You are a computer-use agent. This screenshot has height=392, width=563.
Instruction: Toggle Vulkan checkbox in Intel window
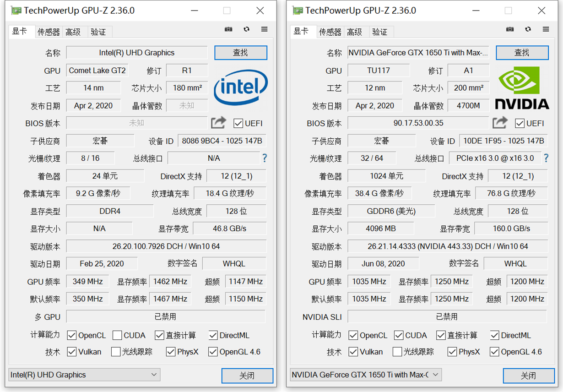pos(71,352)
